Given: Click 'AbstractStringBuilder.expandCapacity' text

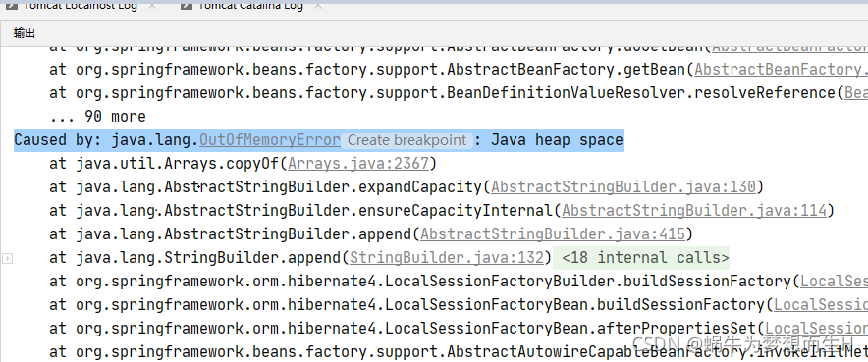Looking at the screenshot, I should click(323, 187).
